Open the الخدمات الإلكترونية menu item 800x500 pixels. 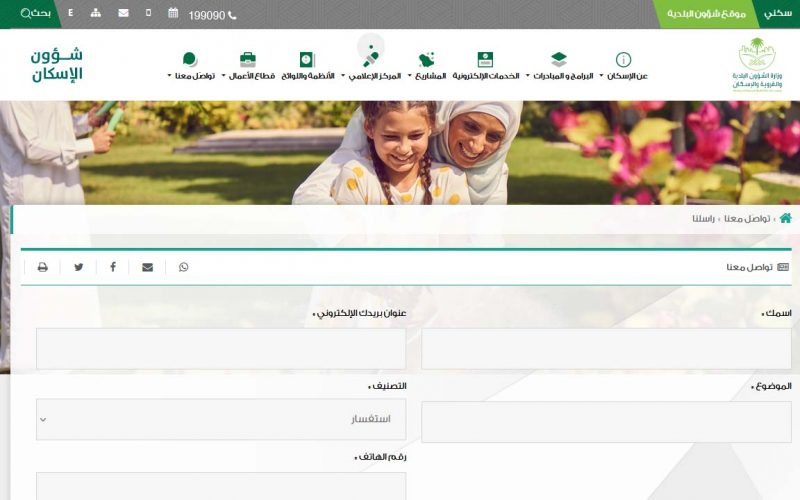[x=486, y=76]
